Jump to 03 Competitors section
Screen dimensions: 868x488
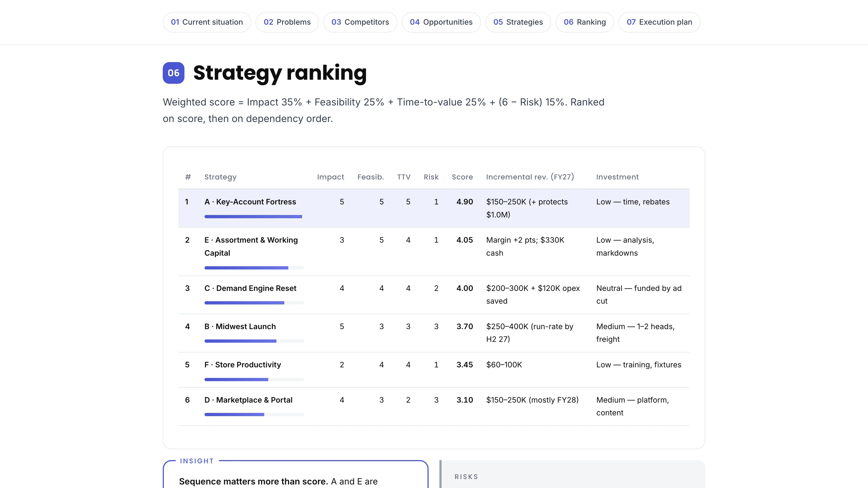(x=360, y=22)
